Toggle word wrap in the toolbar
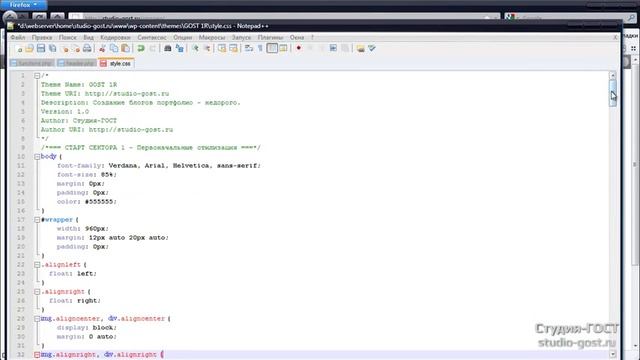Viewport: 640px width, 360px height. (x=249, y=49)
